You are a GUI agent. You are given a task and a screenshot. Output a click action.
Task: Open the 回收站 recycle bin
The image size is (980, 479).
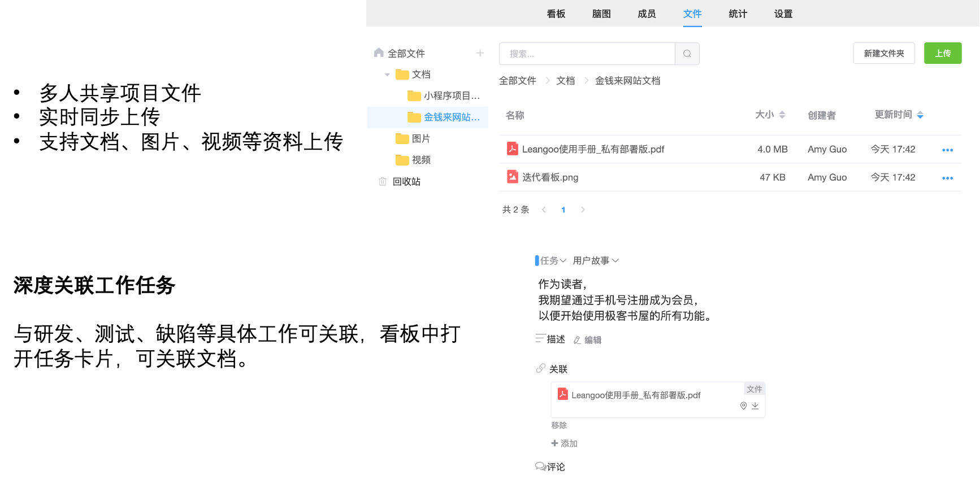click(406, 182)
